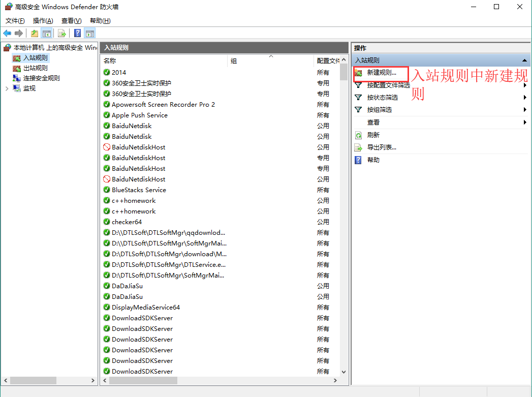This screenshot has width=532, height=397.
Task: Click the filter funnel icon for 按组筛选
Action: (358, 110)
